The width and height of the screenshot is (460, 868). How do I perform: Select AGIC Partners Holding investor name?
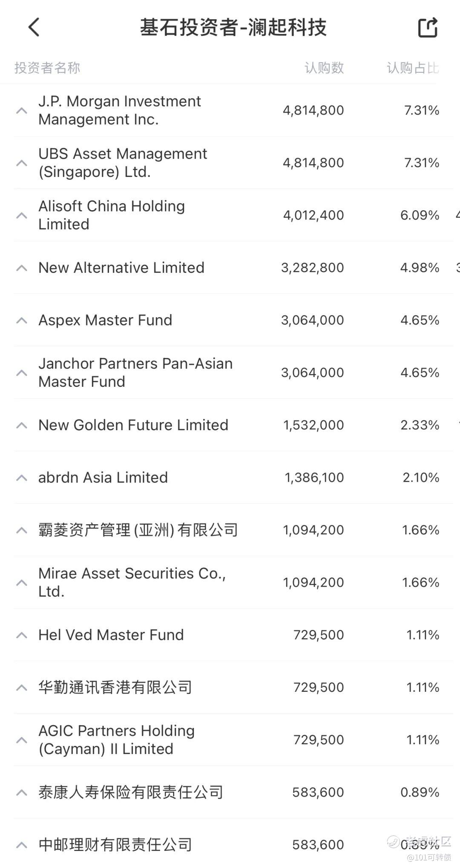[x=116, y=740]
